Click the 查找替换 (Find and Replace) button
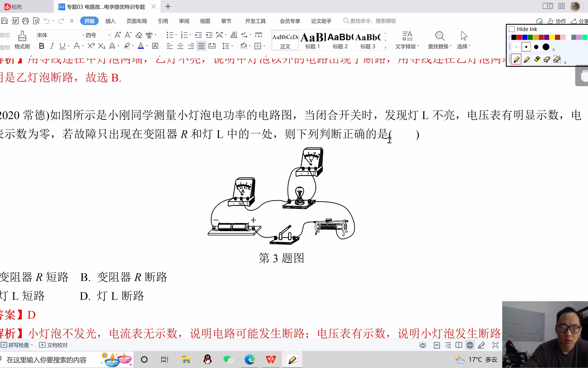Image resolution: width=588 pixels, height=368 pixels. (x=439, y=40)
